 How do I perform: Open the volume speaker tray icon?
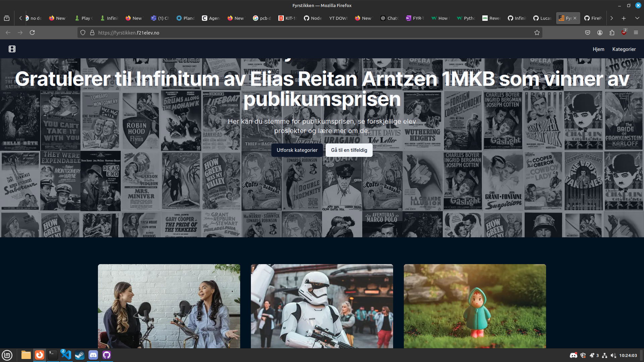613,355
